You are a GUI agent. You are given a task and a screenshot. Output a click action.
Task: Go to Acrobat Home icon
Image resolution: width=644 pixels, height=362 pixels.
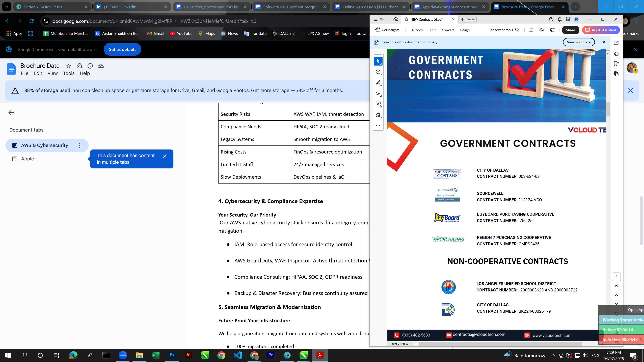396,19
